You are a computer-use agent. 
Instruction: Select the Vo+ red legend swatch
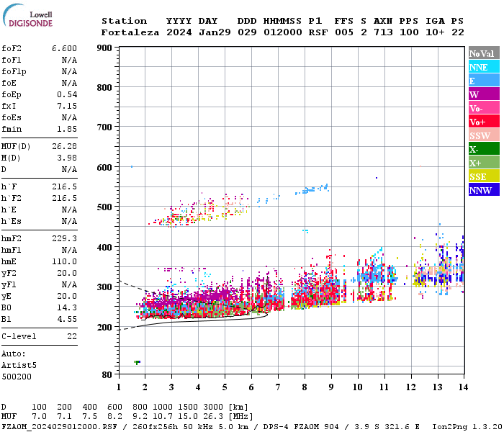coord(484,122)
